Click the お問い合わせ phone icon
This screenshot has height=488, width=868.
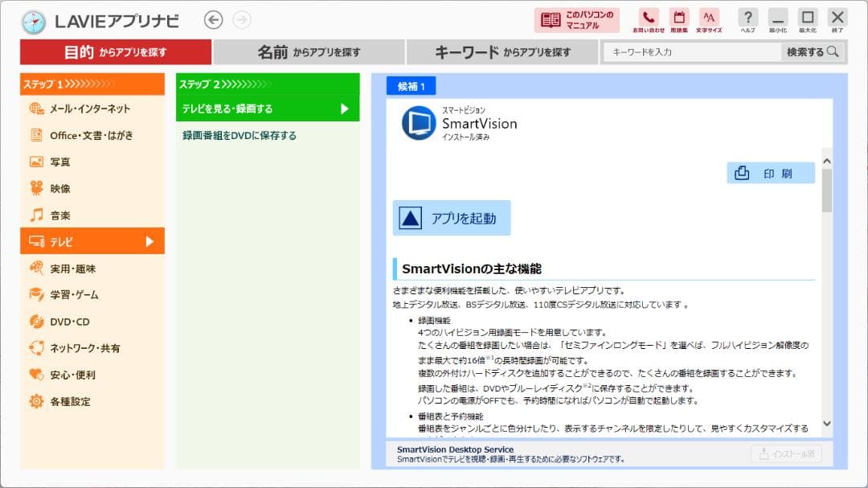point(647,18)
